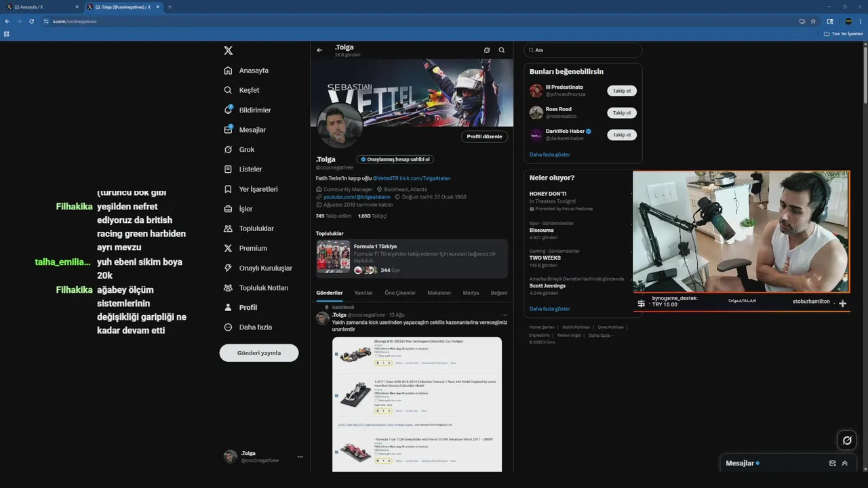
Task: Open kick.com/TolgaAtalan link
Action: pos(425,178)
